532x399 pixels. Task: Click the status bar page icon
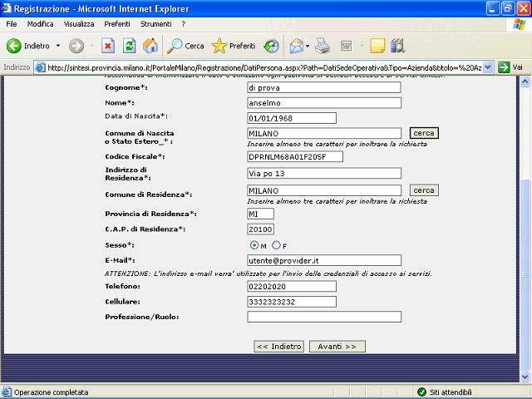7,392
